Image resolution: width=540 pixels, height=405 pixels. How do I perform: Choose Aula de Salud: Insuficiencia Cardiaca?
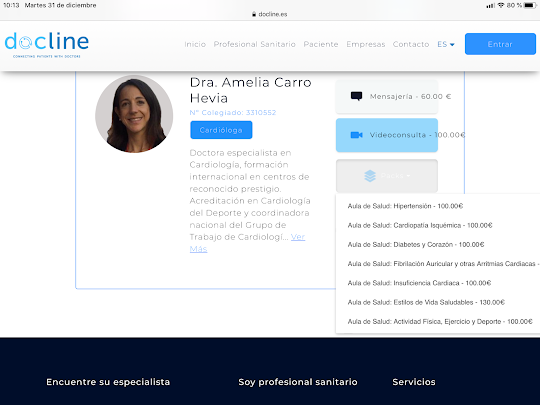(419, 283)
